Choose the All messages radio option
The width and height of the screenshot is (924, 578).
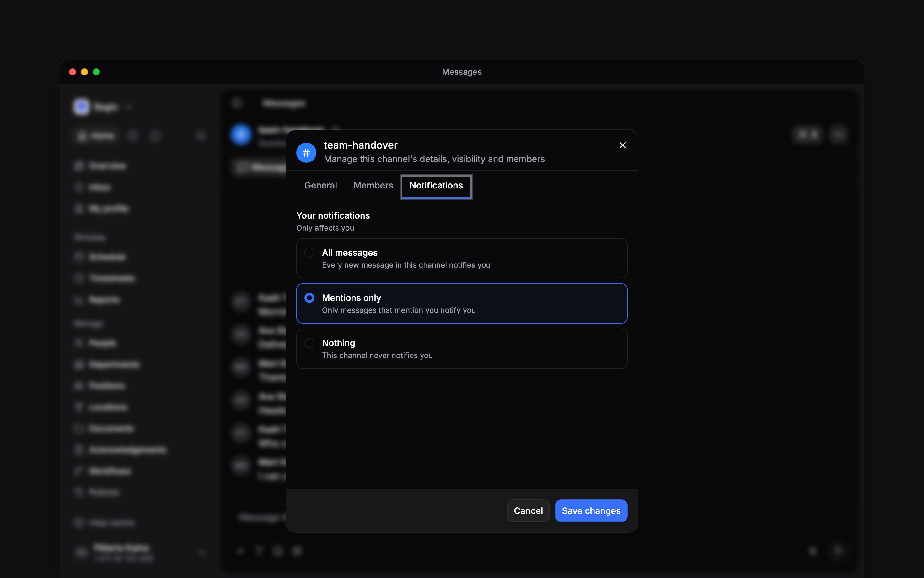click(309, 253)
